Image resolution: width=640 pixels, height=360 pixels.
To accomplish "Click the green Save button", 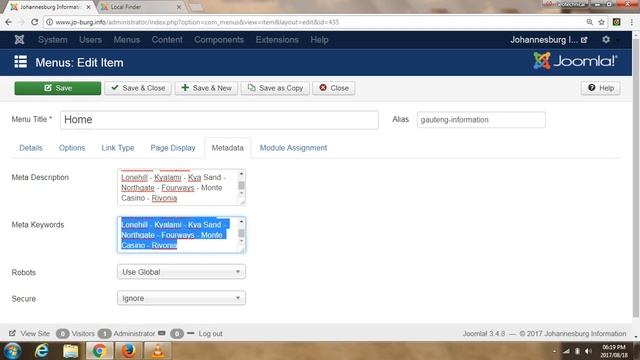I will 58,88.
